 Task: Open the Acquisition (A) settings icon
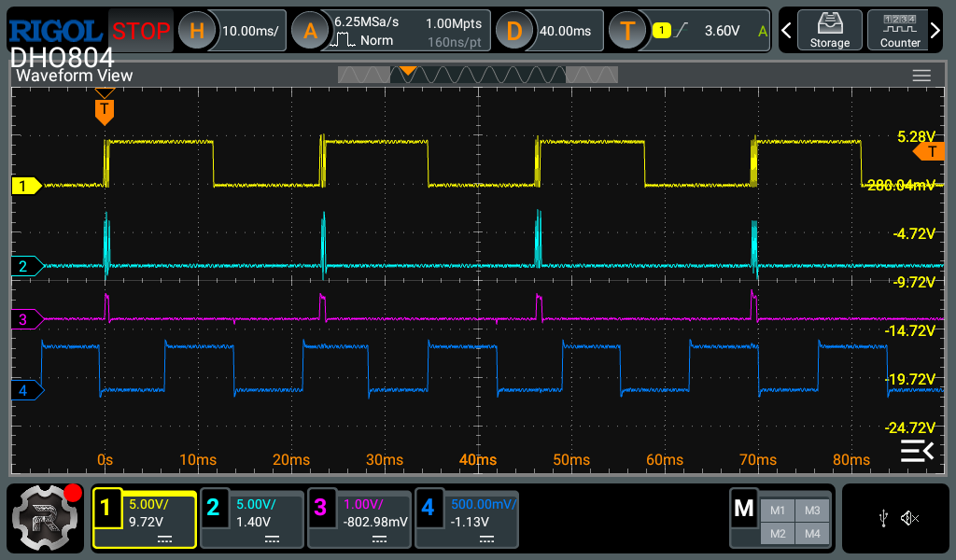point(310,31)
